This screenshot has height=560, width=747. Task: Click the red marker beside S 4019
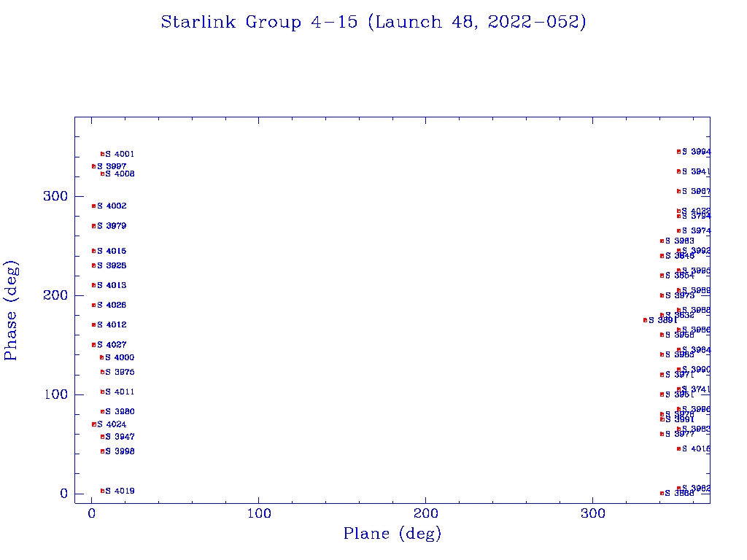click(x=102, y=491)
